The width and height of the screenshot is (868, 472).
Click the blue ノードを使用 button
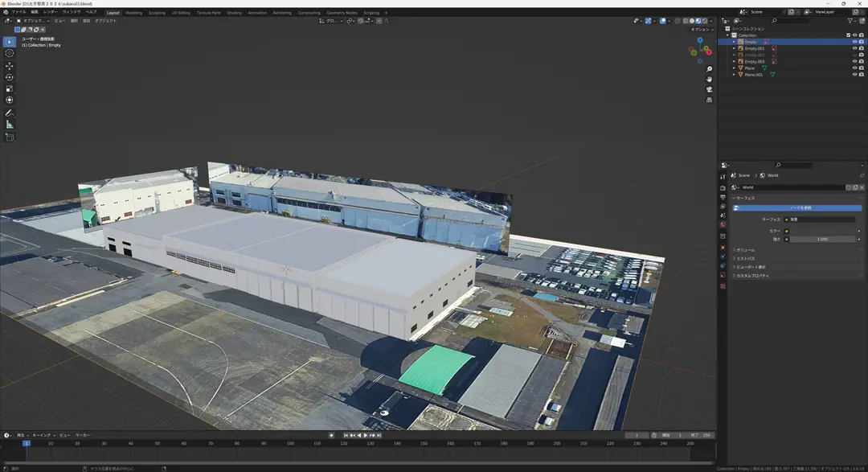coord(797,207)
